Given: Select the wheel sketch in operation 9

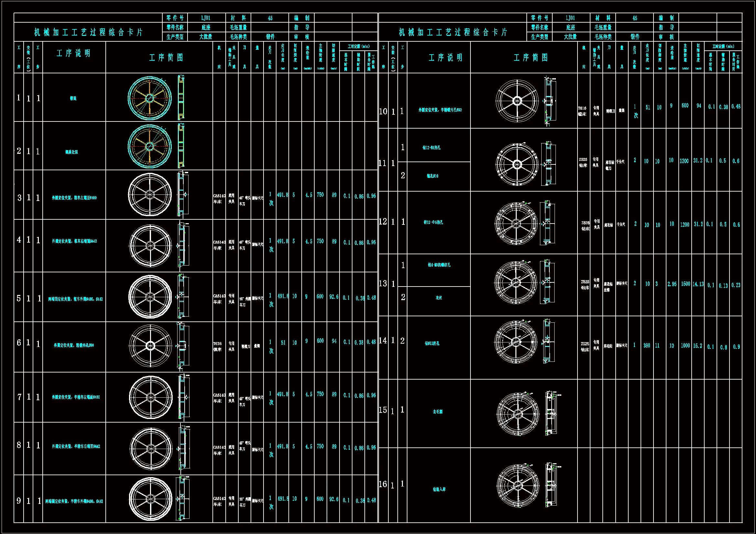Looking at the screenshot, I should [x=150, y=499].
